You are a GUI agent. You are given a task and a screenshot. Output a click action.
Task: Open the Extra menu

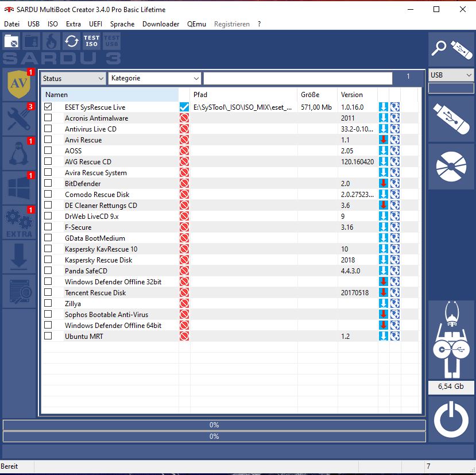click(73, 24)
